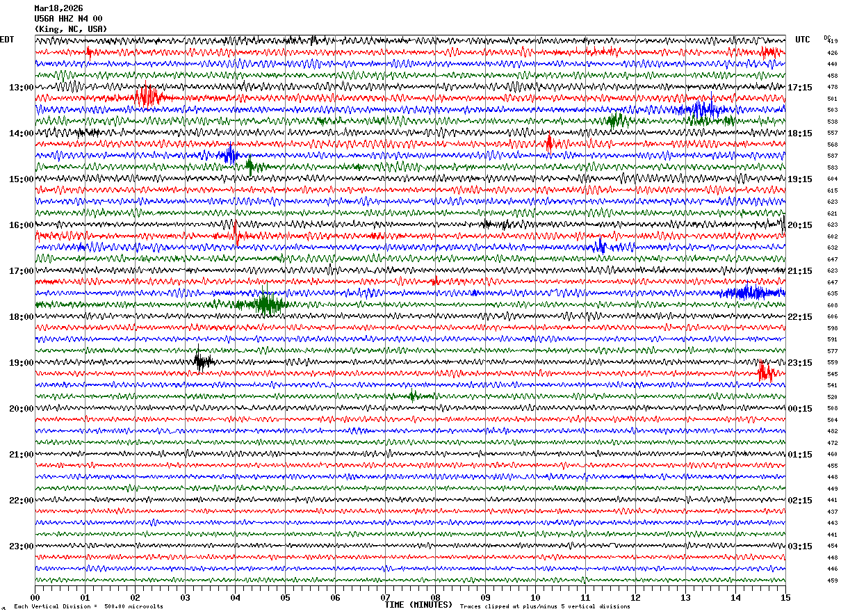This screenshot has height=616, width=841.
Task: Click the 02:15 UTC time label
Action: click(799, 501)
